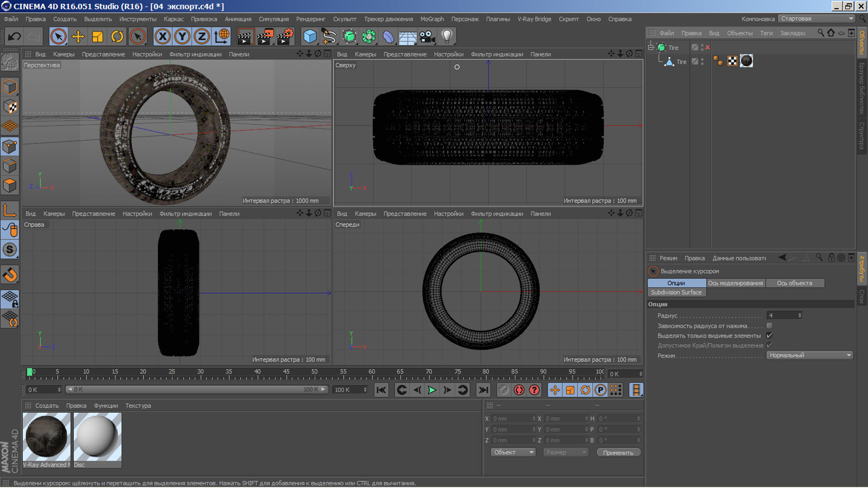Toggle Y axis lock
868x488 pixels.
point(182,37)
